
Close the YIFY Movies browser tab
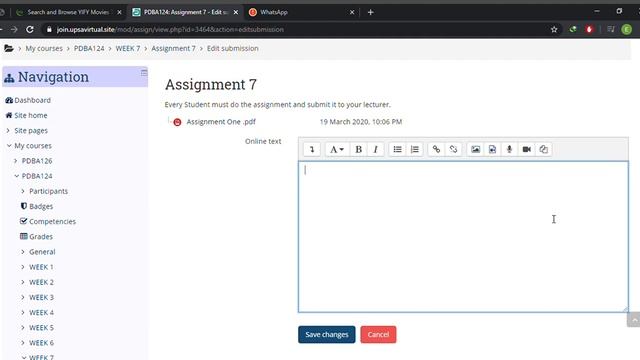(x=119, y=12)
